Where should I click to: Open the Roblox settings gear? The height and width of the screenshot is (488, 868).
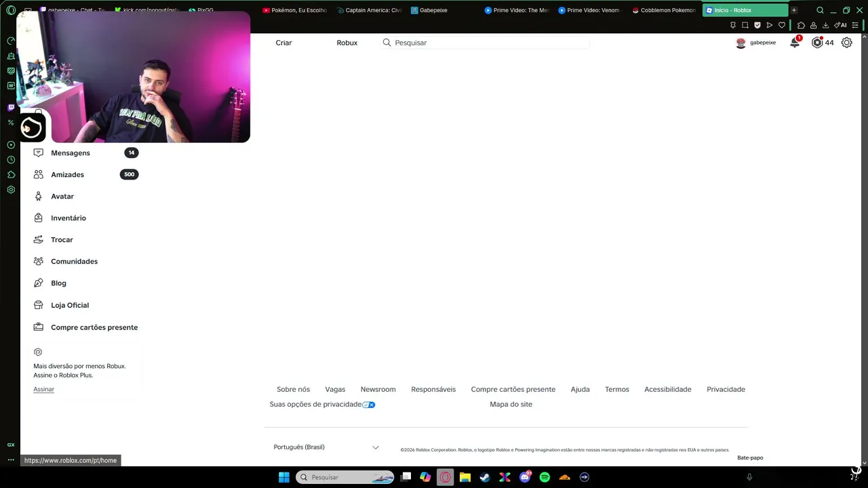[846, 43]
